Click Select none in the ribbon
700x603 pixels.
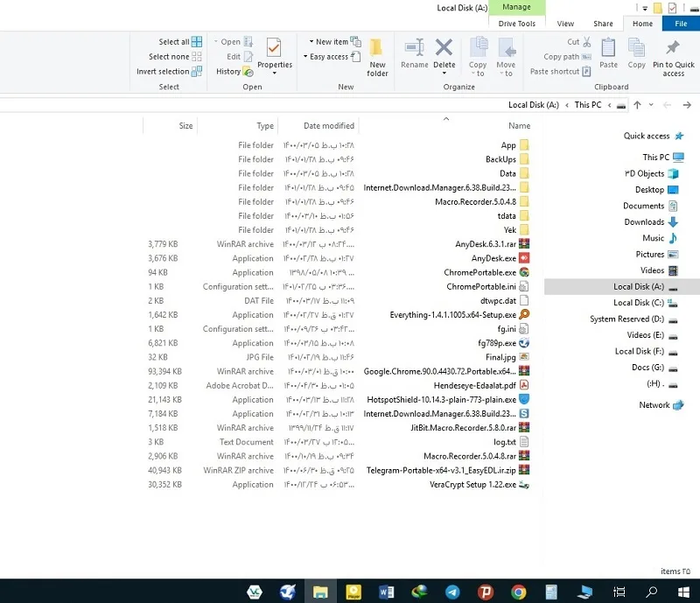click(x=175, y=57)
